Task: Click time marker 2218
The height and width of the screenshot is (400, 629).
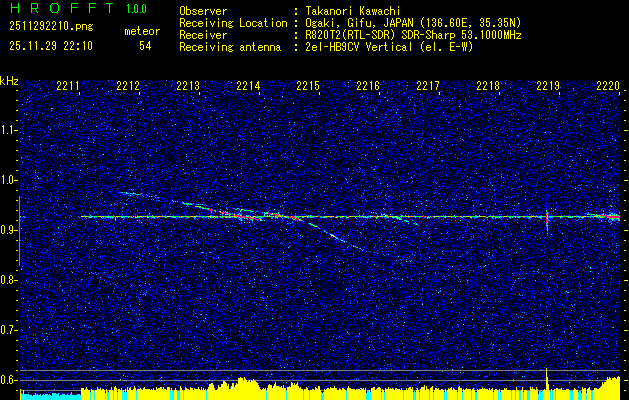Action: (488, 85)
